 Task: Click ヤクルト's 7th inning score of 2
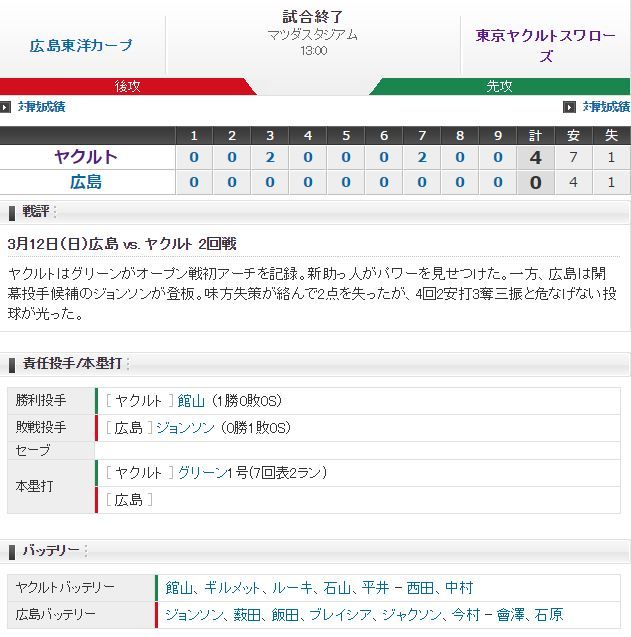422,157
